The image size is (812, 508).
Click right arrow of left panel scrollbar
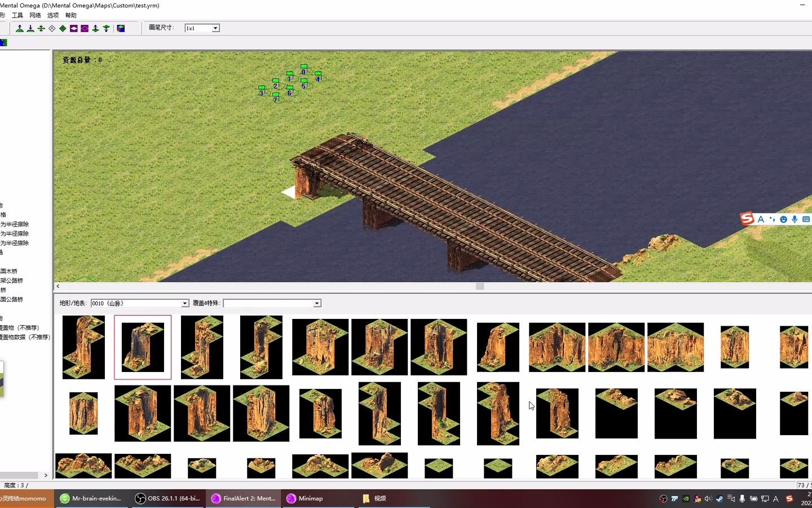[46, 475]
